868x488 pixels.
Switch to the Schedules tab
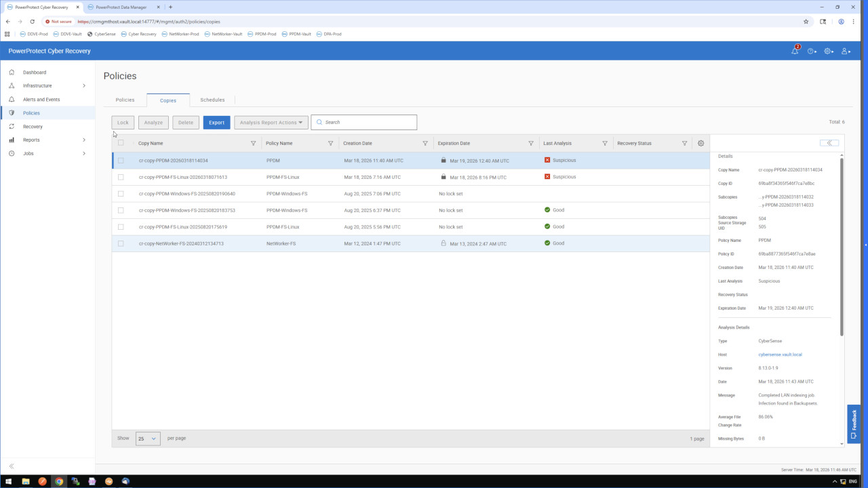coord(212,100)
